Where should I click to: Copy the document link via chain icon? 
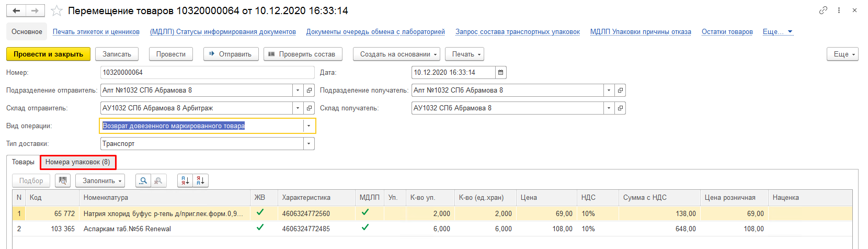click(x=823, y=10)
